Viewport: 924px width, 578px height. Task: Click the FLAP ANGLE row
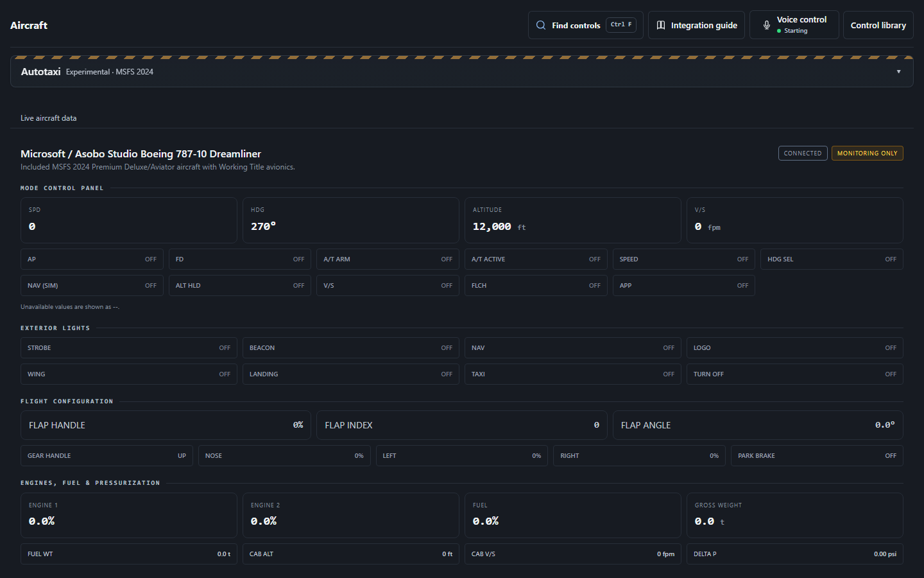(758, 425)
